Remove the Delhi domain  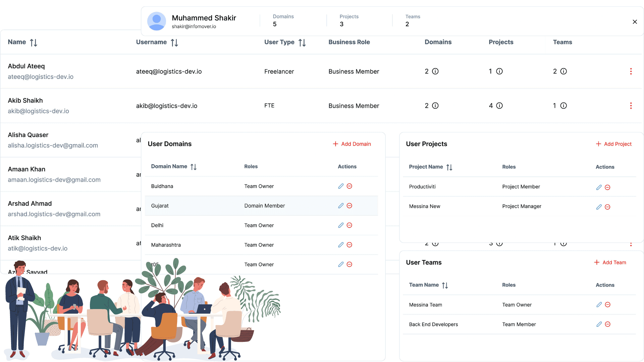[x=349, y=225]
